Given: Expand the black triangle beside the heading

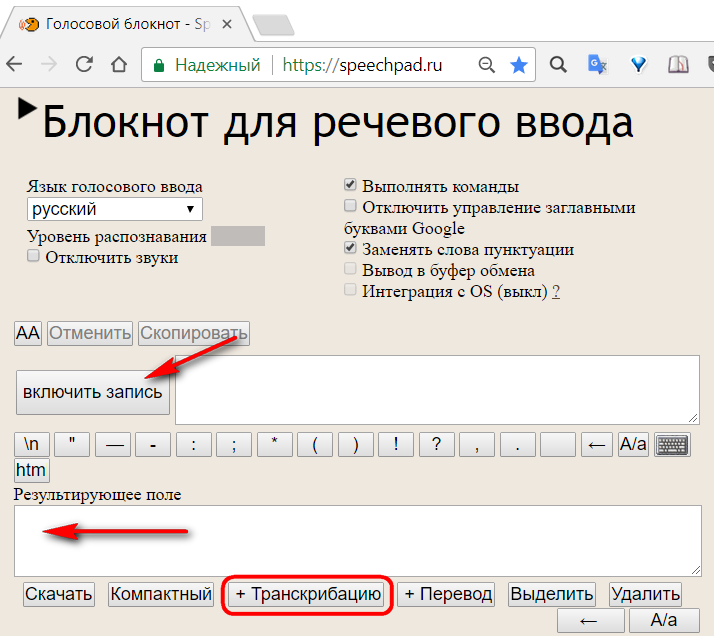Looking at the screenshot, I should (x=27, y=109).
